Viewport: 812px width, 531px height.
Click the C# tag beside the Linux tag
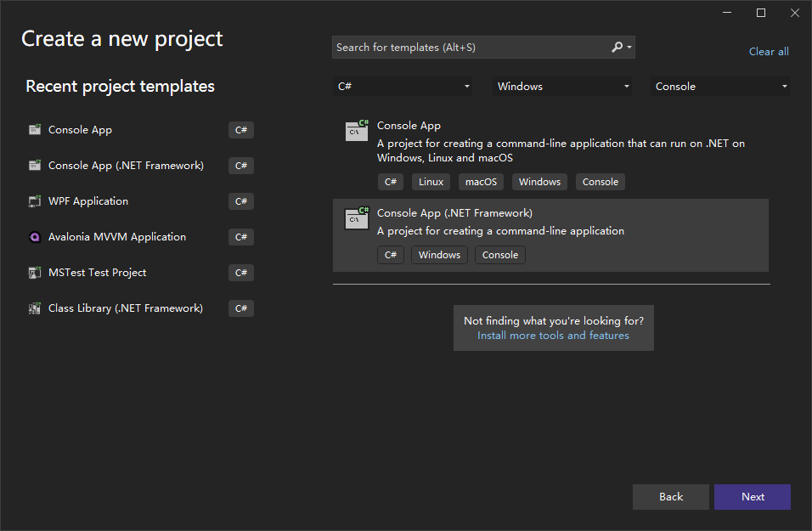(391, 182)
